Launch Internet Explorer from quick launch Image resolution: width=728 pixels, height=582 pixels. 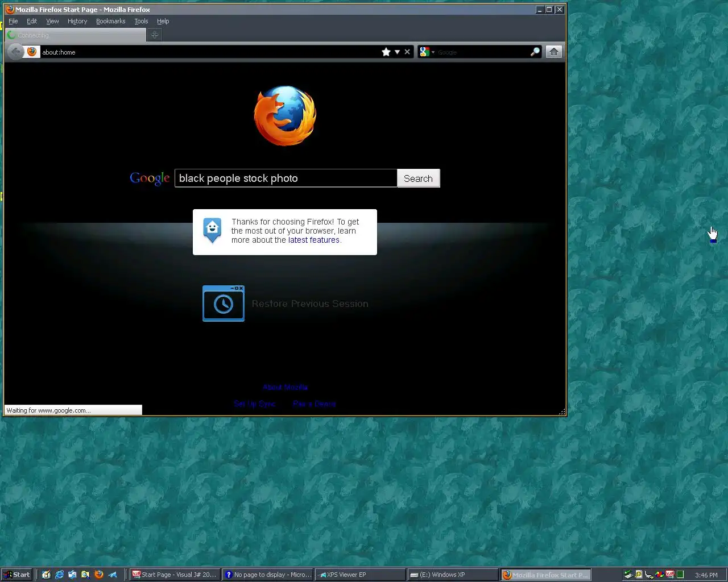59,575
